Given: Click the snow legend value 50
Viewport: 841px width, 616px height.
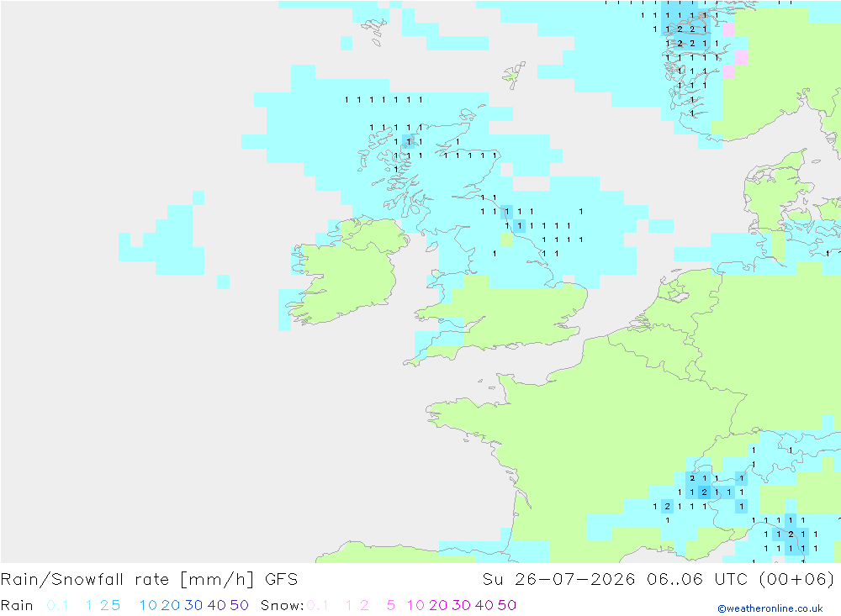Looking at the screenshot, I should (x=507, y=605).
